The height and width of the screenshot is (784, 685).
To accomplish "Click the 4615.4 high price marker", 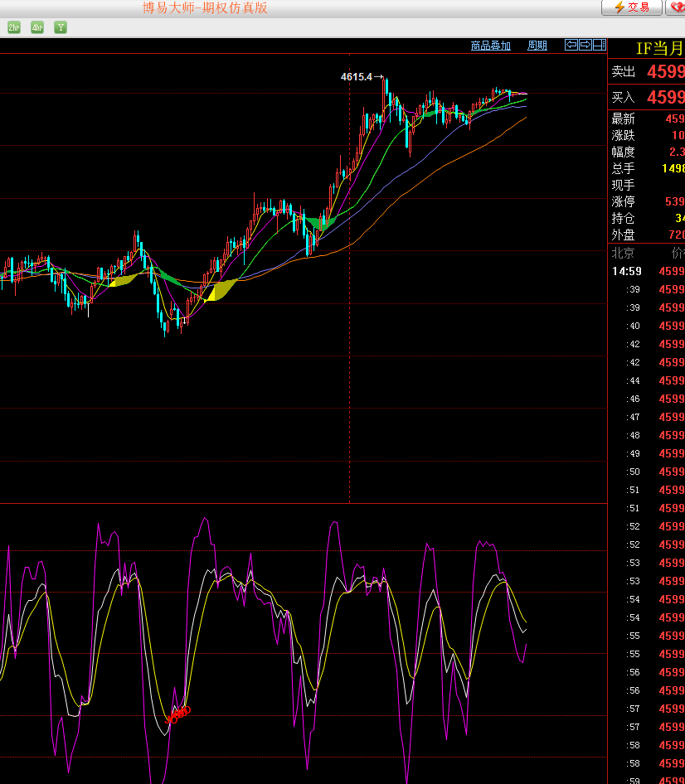I will click(x=357, y=77).
